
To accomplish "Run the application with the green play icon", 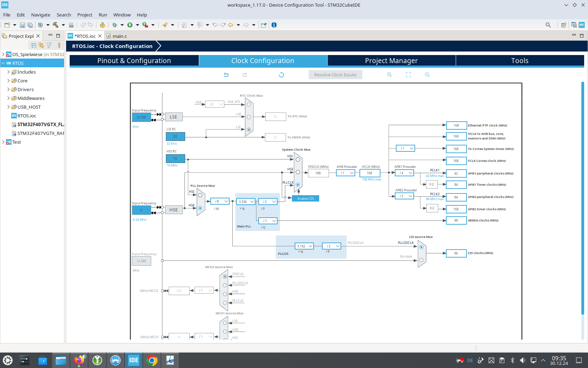I will [130, 25].
